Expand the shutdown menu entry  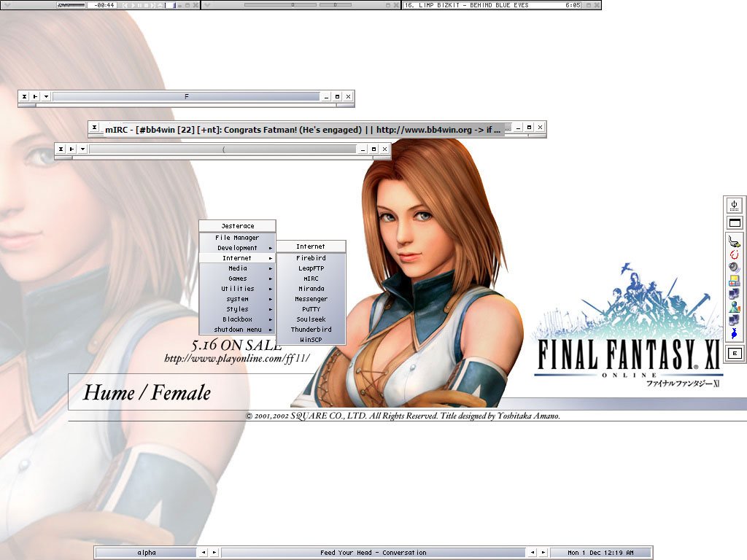tap(237, 330)
